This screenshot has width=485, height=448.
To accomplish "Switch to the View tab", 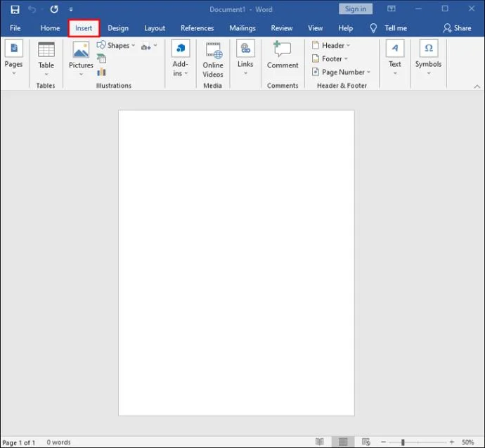I will 315,28.
